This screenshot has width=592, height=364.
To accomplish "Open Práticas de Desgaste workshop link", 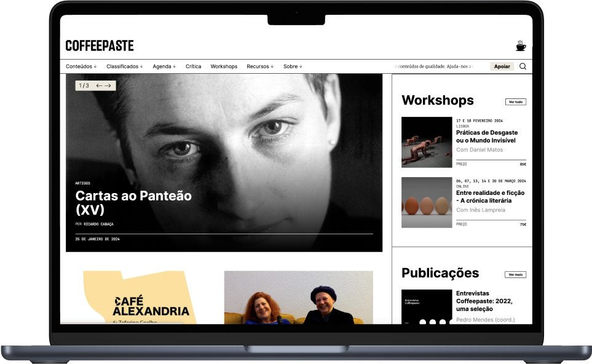I will click(x=486, y=136).
